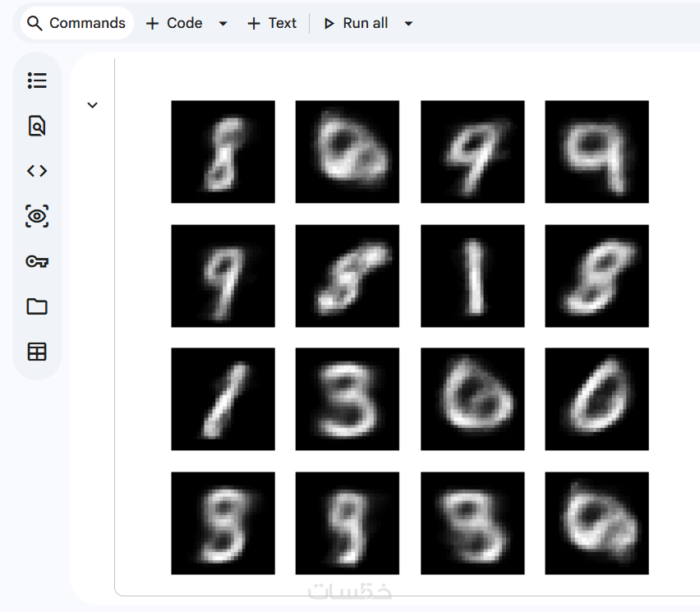Screen dimensions: 700x612
Task: Open the Data table sidebar icon
Action: pyautogui.click(x=37, y=352)
